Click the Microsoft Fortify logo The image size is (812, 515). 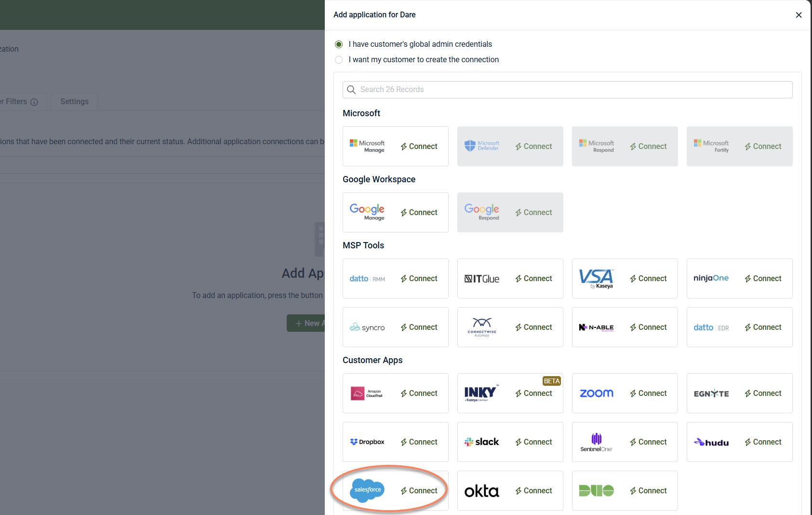711,146
